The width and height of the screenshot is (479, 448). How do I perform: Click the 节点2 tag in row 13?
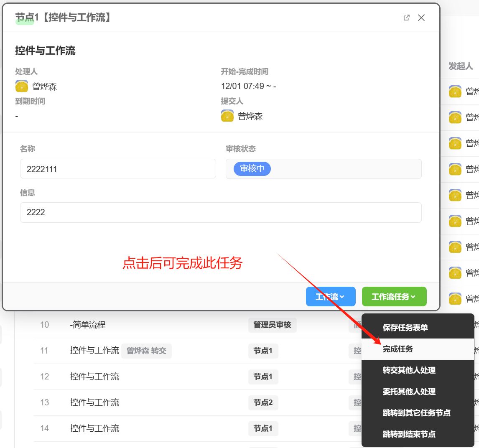click(x=263, y=402)
